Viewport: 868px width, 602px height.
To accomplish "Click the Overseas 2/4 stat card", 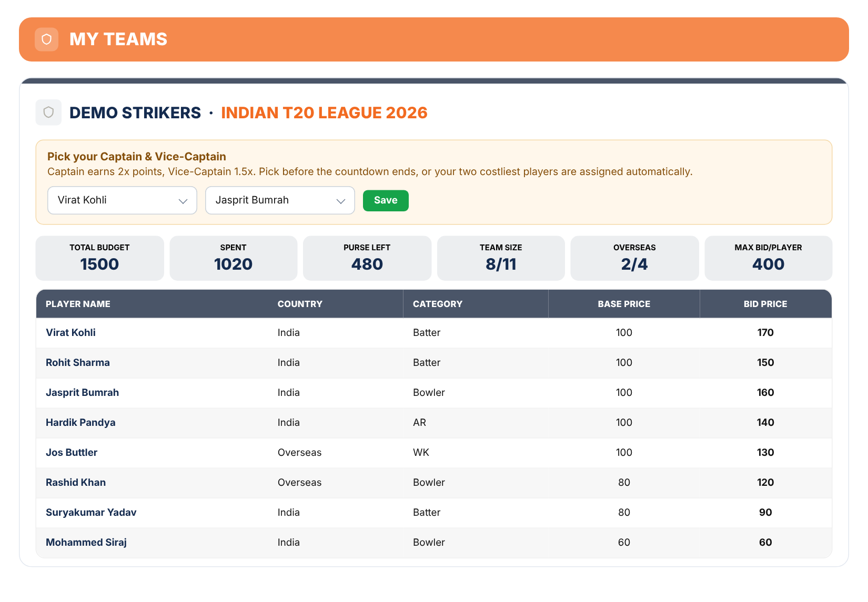I will pos(634,258).
